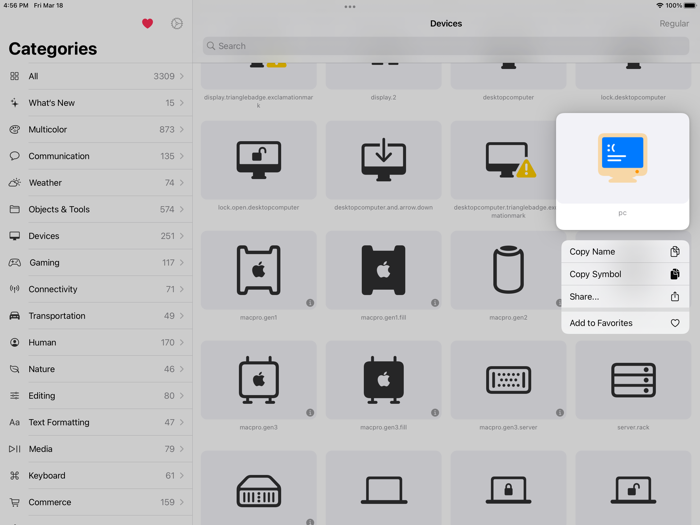
Task: Tap the Wi-Fi status icon
Action: click(659, 5)
